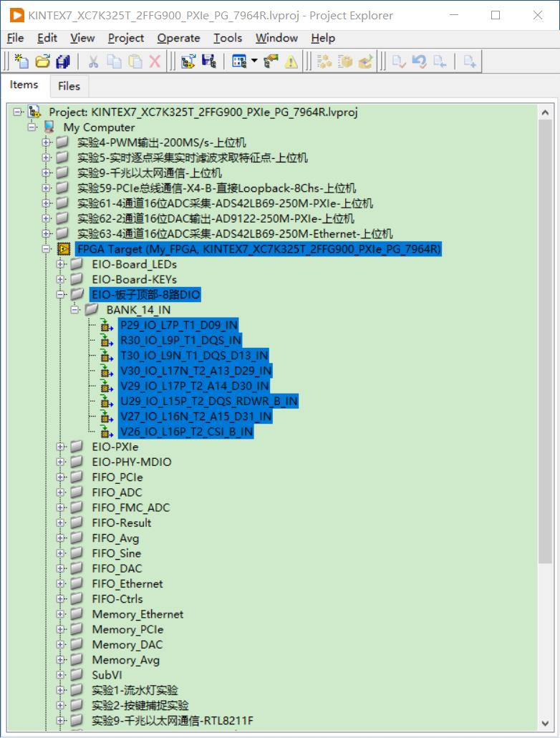
Task: Click the New VI toolbar icon
Action: (x=21, y=61)
